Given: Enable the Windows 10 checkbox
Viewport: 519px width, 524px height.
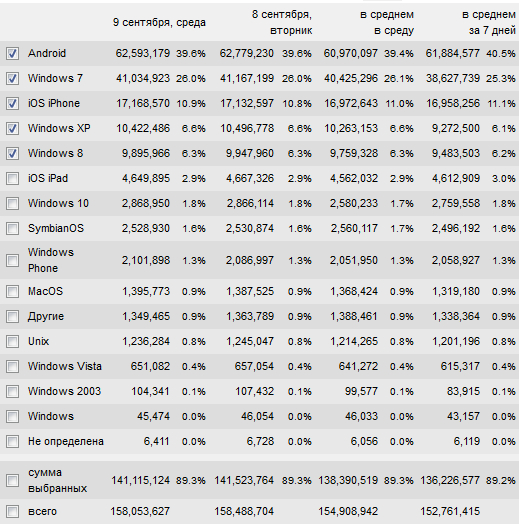Looking at the screenshot, I should (12, 204).
